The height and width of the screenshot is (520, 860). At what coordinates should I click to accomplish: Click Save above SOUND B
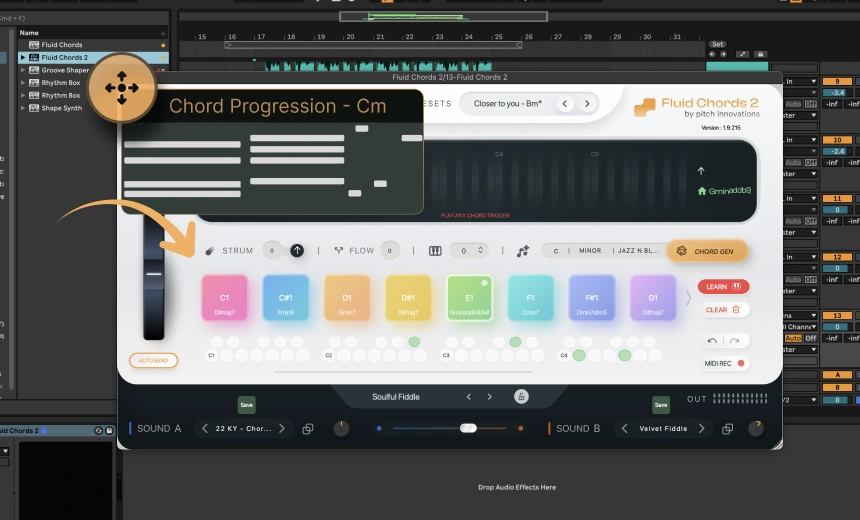661,405
